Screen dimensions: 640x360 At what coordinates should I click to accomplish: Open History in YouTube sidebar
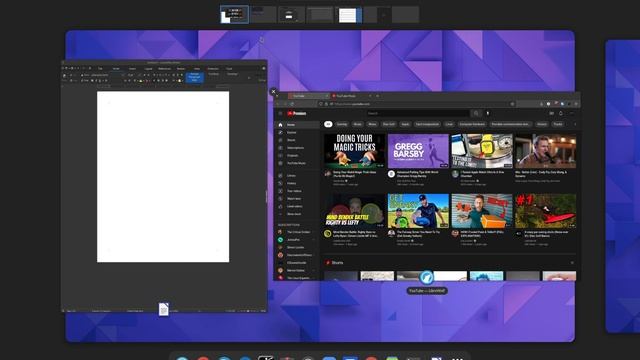297,183
